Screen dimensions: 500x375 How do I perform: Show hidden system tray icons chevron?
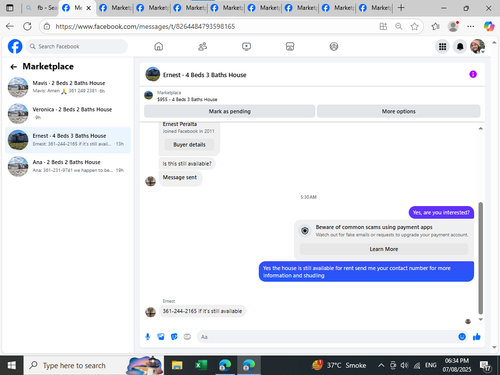(x=381, y=366)
